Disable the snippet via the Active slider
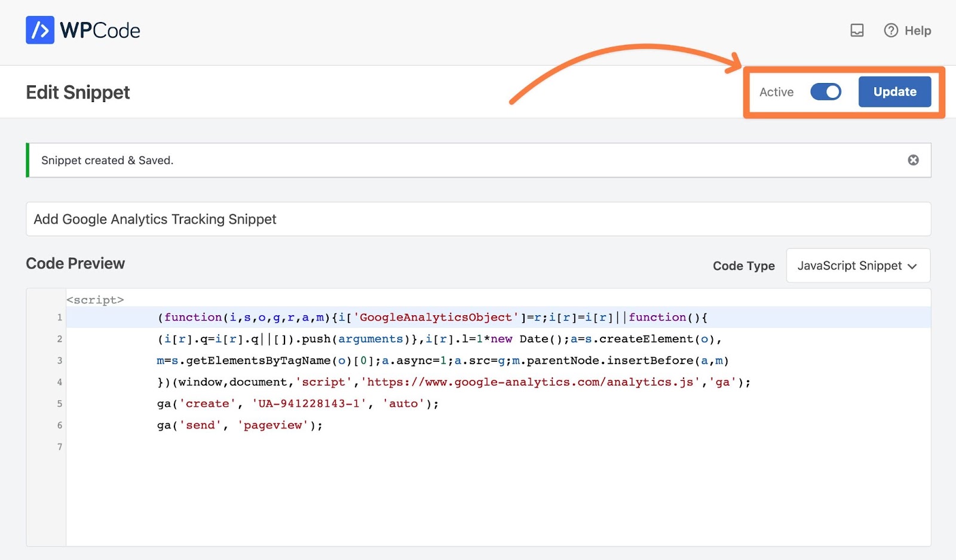This screenshot has height=560, width=956. click(x=826, y=91)
